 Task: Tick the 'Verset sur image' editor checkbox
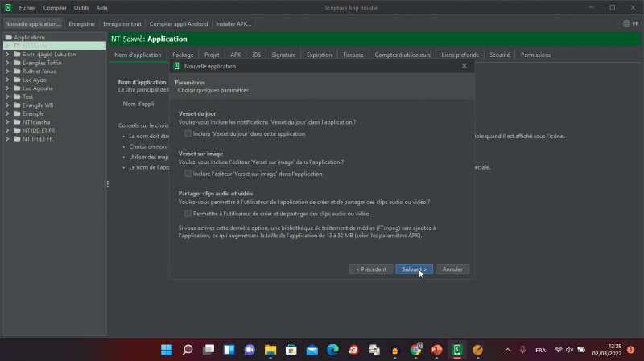[x=188, y=174]
